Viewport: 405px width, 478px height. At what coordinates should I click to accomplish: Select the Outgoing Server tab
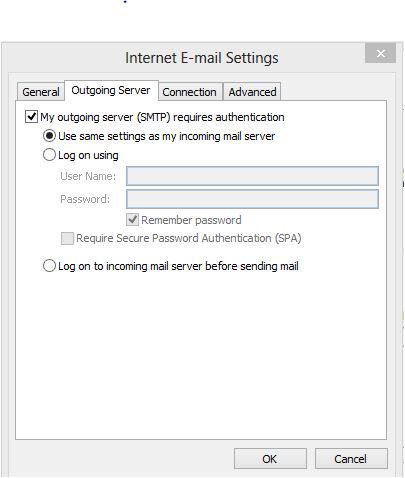(111, 90)
